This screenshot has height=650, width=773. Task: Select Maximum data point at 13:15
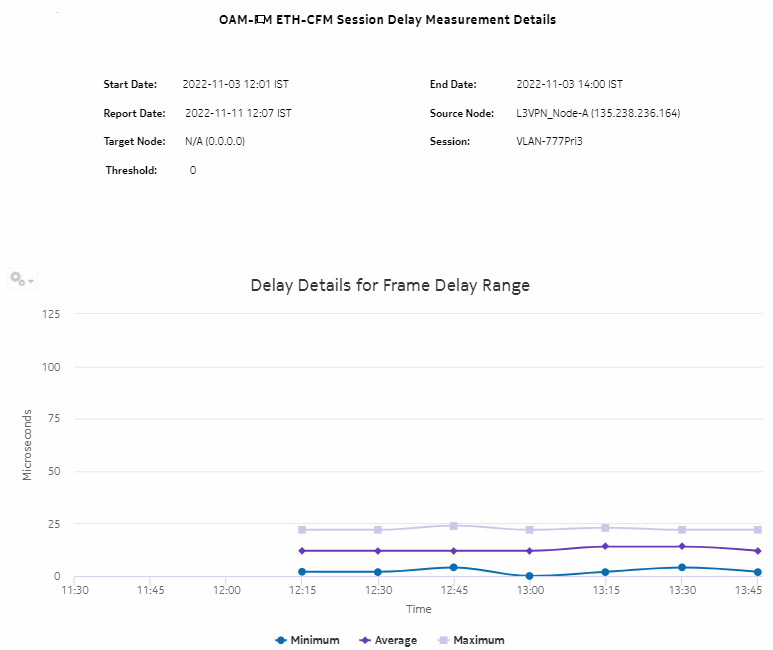[x=605, y=528]
